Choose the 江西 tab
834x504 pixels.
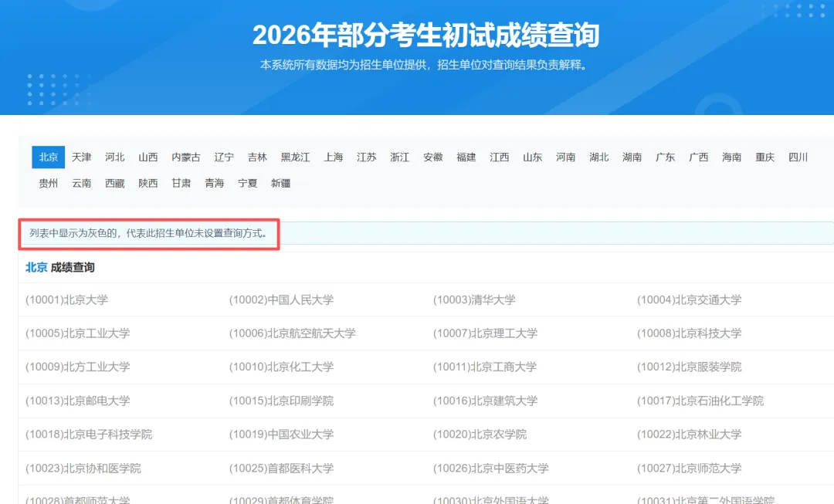pyautogui.click(x=500, y=157)
